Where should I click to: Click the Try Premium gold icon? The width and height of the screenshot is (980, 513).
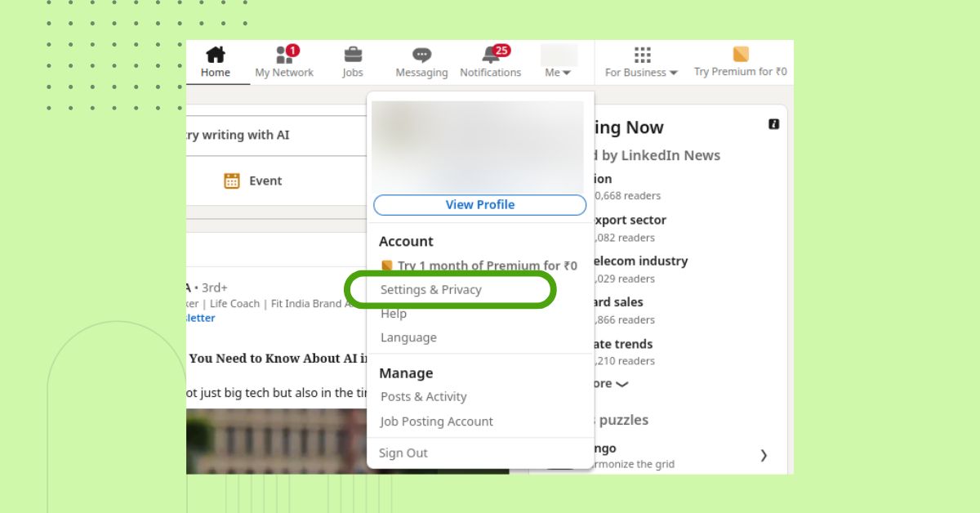(x=741, y=55)
